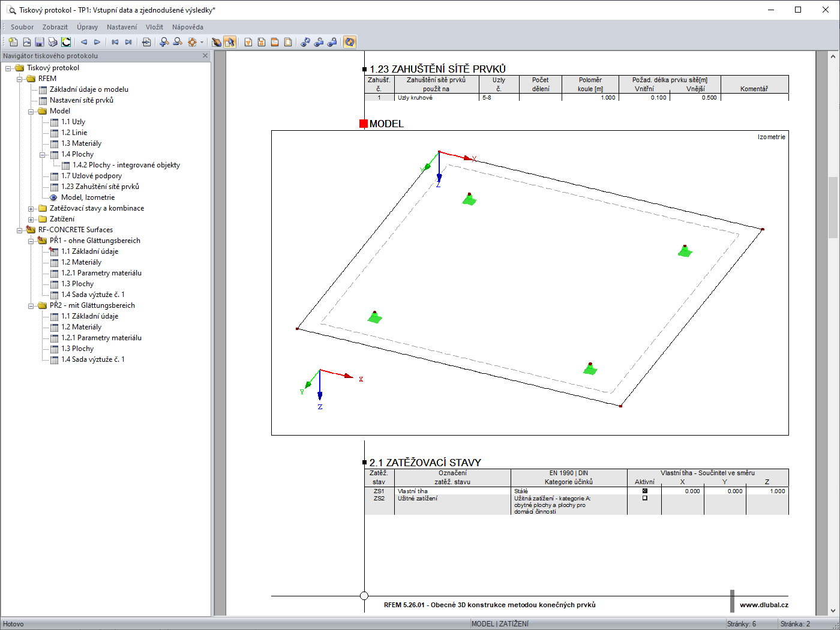Image resolution: width=840 pixels, height=630 pixels.
Task: Expand the Zatěžovací stavy a kombinace folder
Action: pyautogui.click(x=31, y=208)
